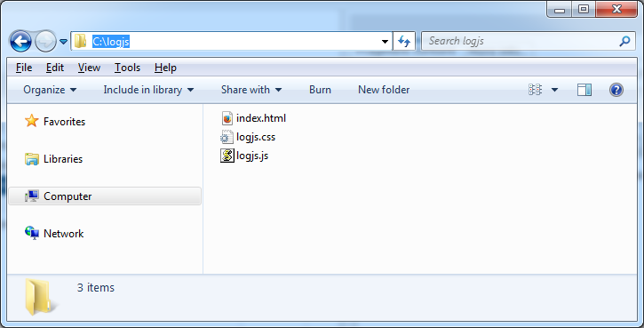Toggle the preview pane button
This screenshot has width=644, height=328.
point(584,90)
